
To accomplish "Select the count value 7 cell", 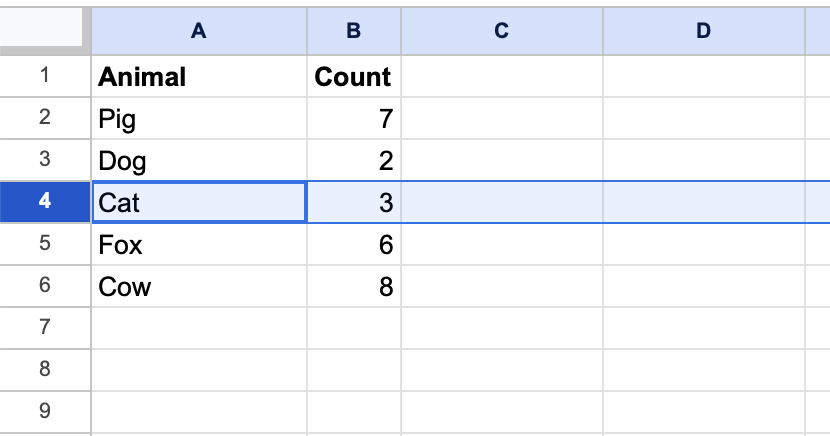I will pyautogui.click(x=353, y=119).
